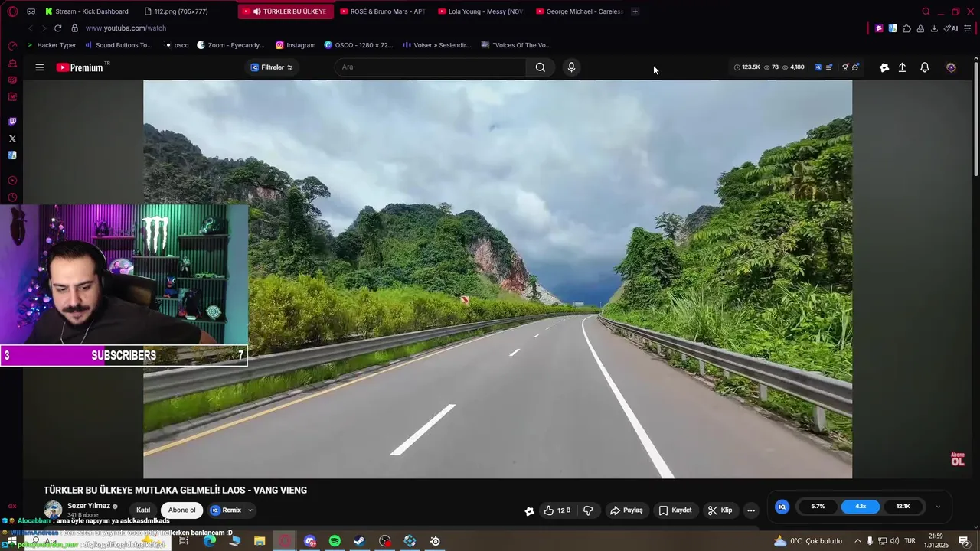Open the osco bookmark
This screenshot has width=980, height=551.
coord(177,45)
